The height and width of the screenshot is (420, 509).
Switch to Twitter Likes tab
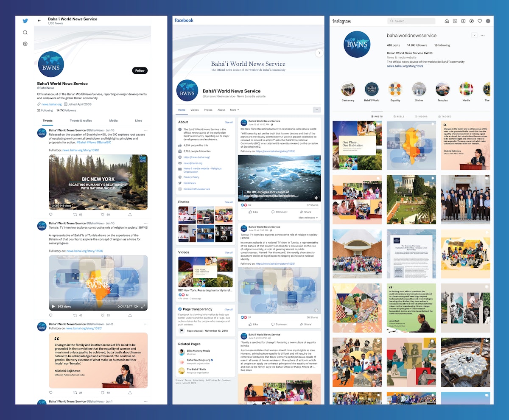coord(138,120)
